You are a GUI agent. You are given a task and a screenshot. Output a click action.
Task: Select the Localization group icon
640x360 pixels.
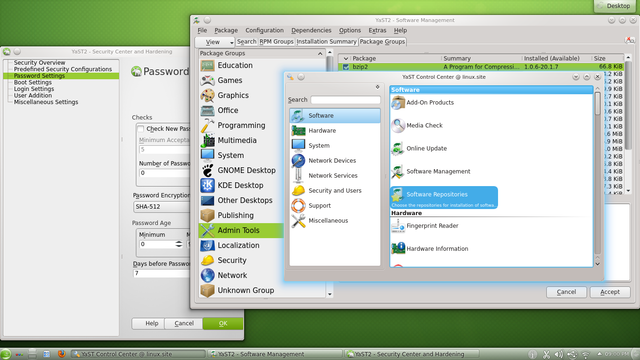tap(207, 245)
